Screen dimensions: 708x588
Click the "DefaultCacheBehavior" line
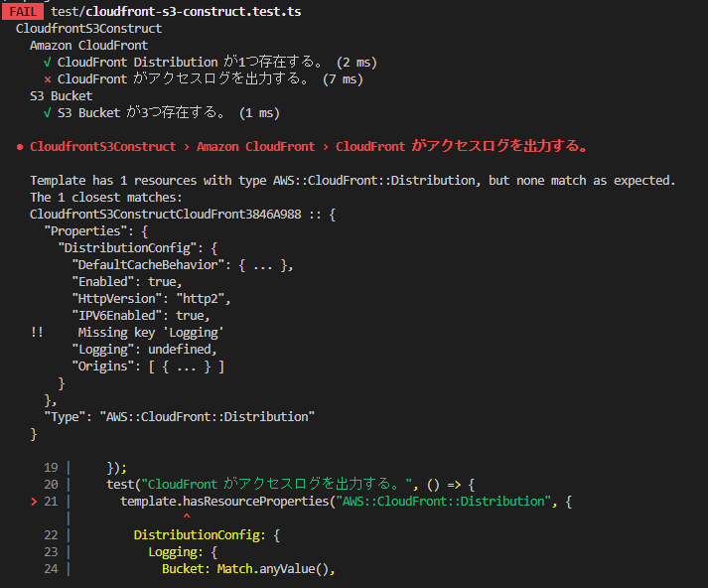183,265
